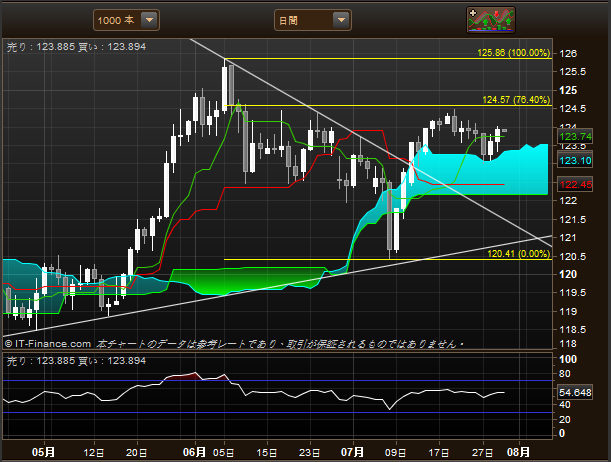
Task: Click the cyan 123.10 price tag
Action: tap(575, 160)
